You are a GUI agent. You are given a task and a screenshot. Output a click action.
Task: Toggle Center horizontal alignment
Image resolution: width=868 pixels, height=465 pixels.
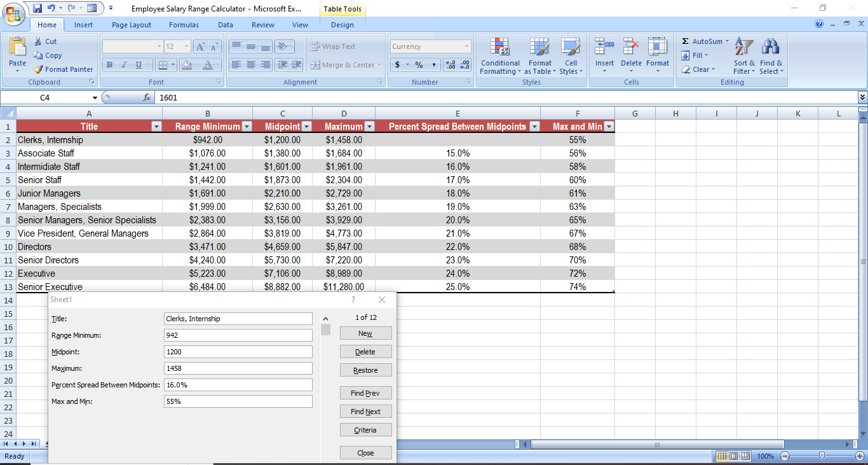pos(251,65)
